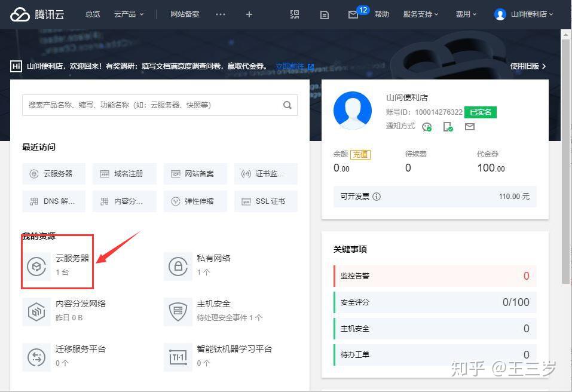
Task: Focus the product search input field
Action: [160, 105]
